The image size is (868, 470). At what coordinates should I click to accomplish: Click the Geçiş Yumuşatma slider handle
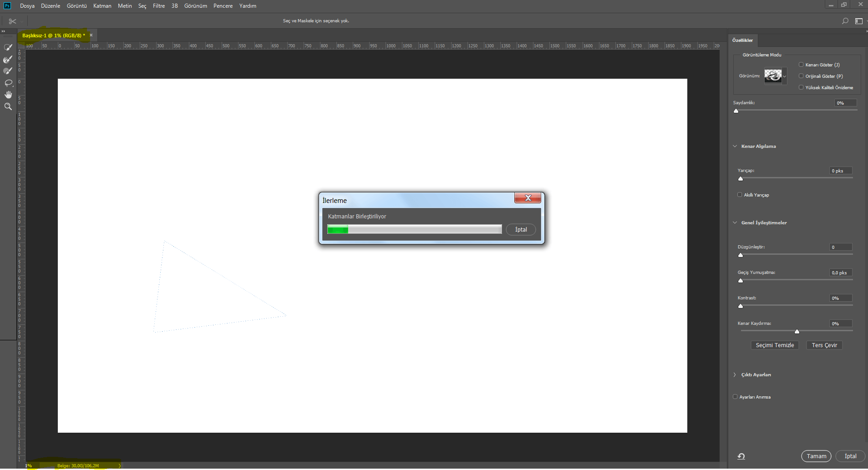741,281
